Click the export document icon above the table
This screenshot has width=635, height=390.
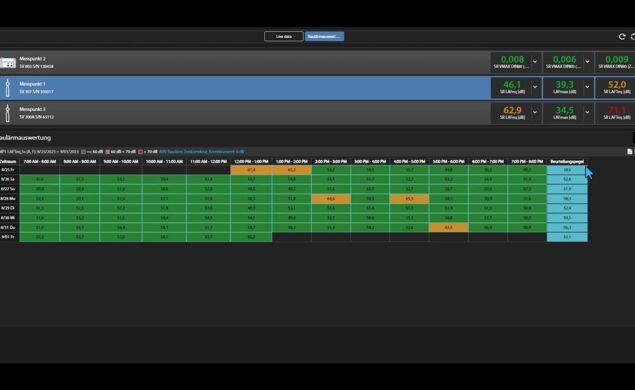tap(629, 151)
